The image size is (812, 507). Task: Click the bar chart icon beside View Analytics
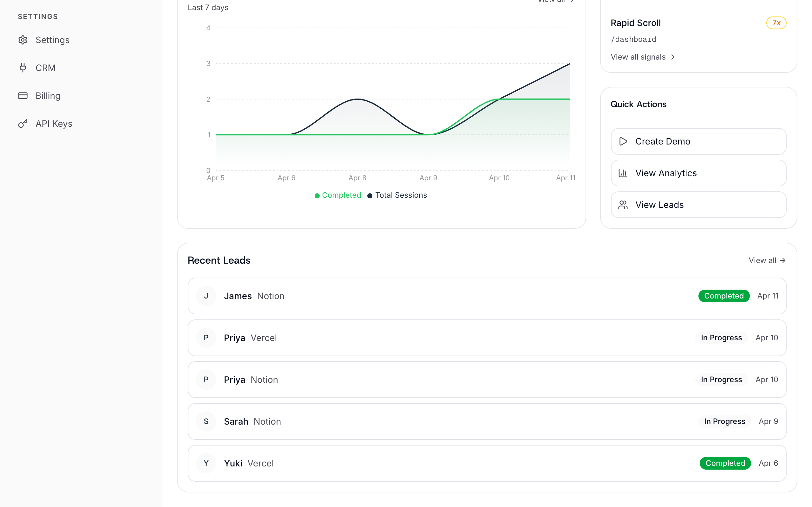(x=623, y=173)
